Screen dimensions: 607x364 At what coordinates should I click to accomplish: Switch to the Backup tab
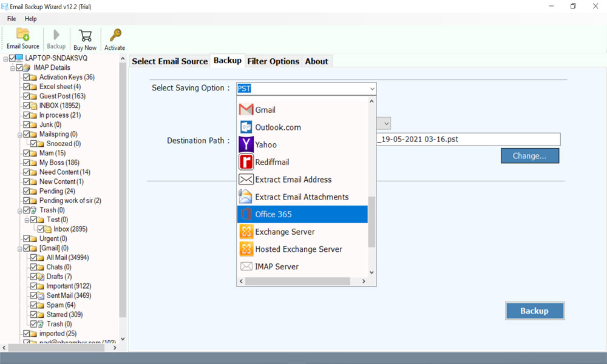click(x=227, y=60)
